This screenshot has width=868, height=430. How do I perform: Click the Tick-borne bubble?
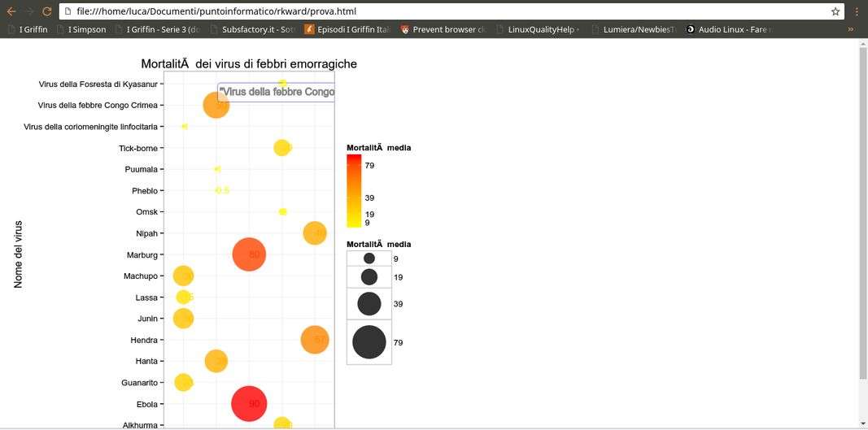pyautogui.click(x=281, y=148)
